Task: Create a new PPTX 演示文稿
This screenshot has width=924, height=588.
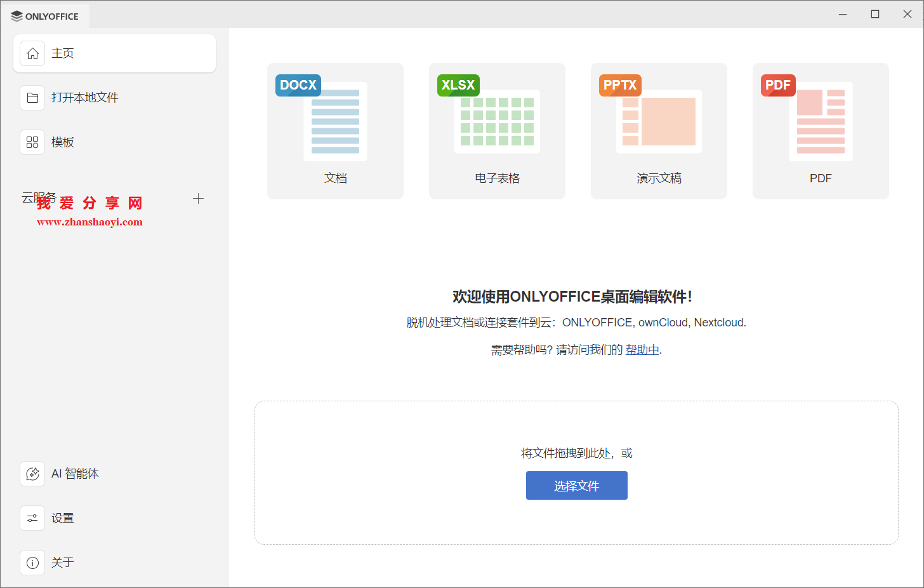Action: (x=659, y=131)
